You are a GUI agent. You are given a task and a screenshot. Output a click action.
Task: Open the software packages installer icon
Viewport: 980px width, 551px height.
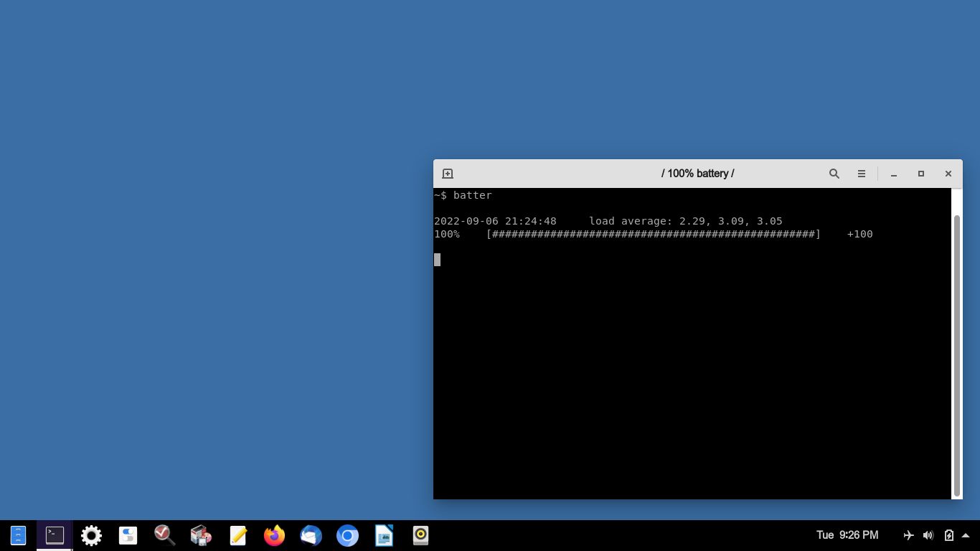pyautogui.click(x=201, y=535)
